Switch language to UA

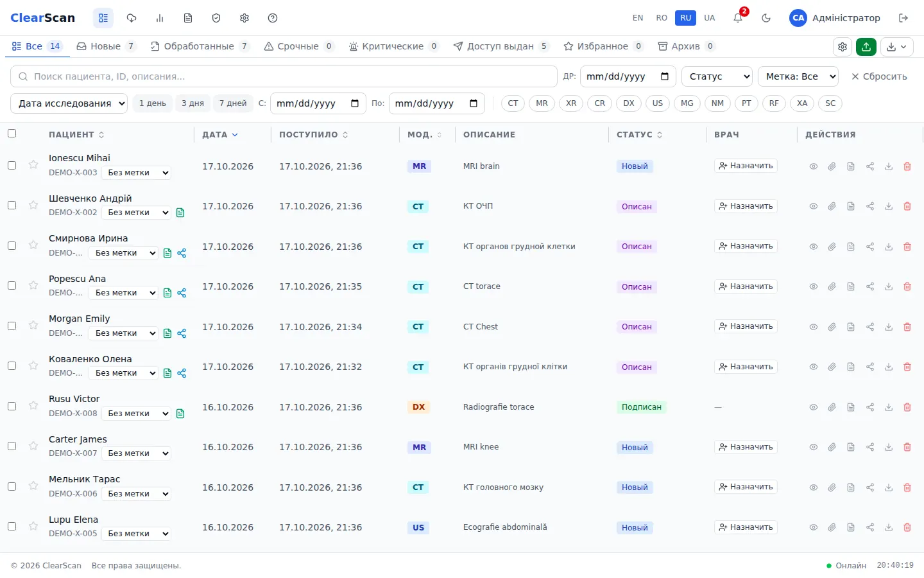point(709,18)
